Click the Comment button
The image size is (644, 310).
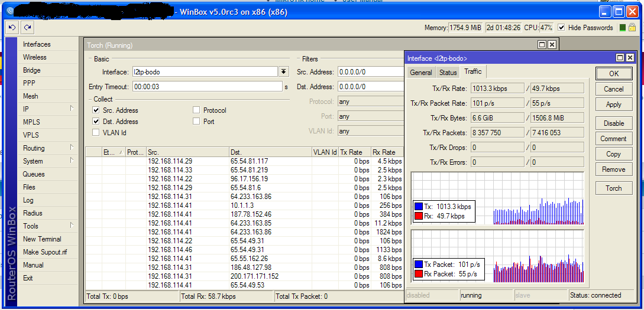614,139
